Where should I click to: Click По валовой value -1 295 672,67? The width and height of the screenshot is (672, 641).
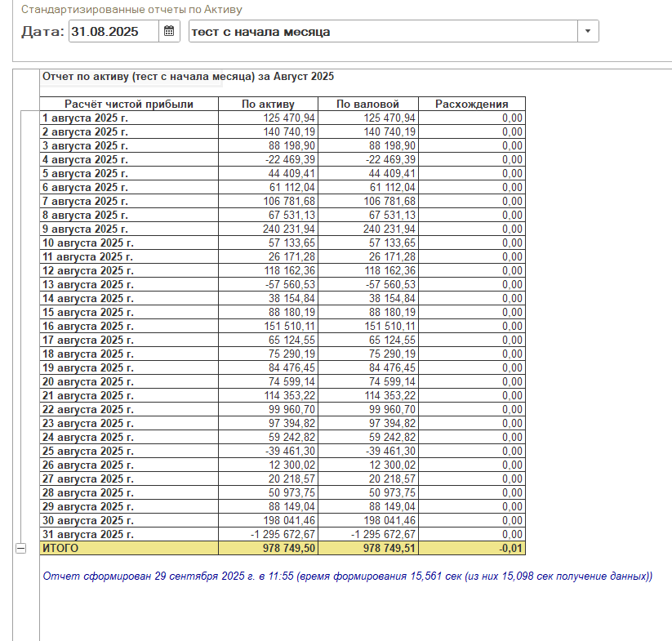pos(368,534)
